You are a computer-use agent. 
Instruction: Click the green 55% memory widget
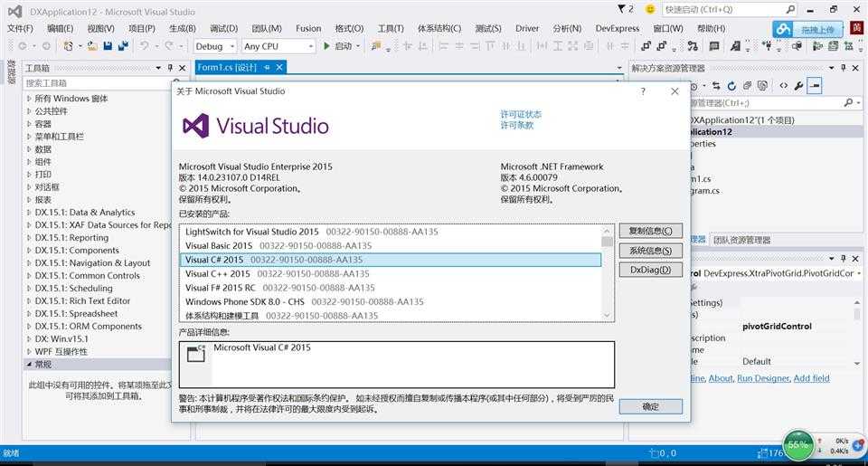coord(797,445)
